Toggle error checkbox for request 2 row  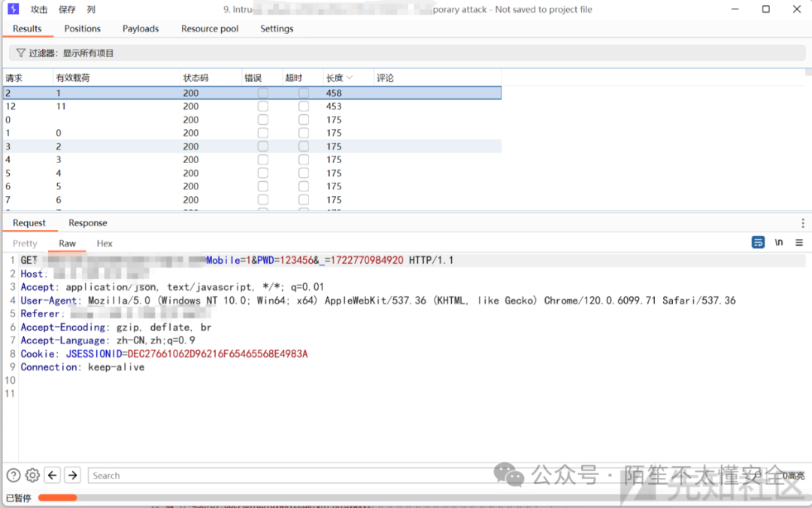[x=263, y=93]
